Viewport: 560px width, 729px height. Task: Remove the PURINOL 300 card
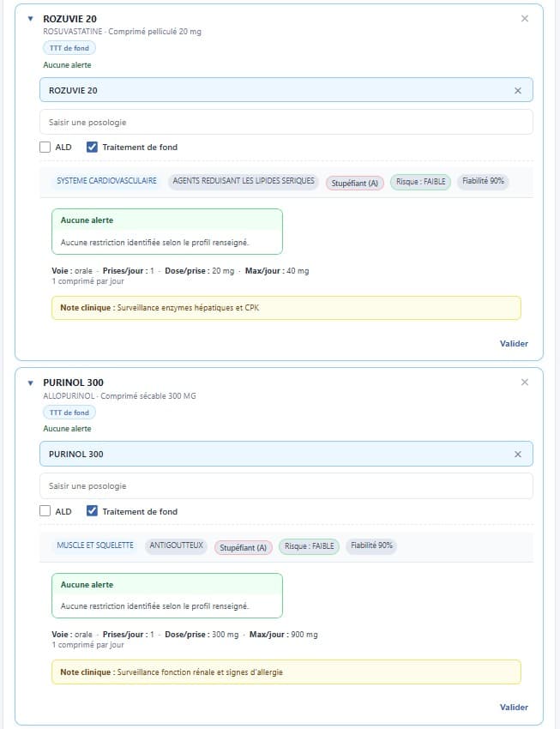coord(525,383)
